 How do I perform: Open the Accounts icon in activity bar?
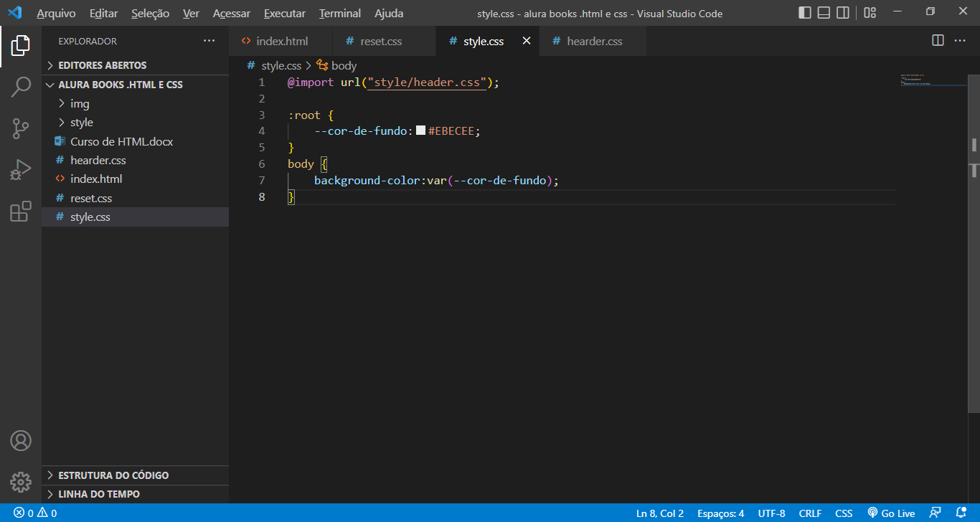coord(21,440)
